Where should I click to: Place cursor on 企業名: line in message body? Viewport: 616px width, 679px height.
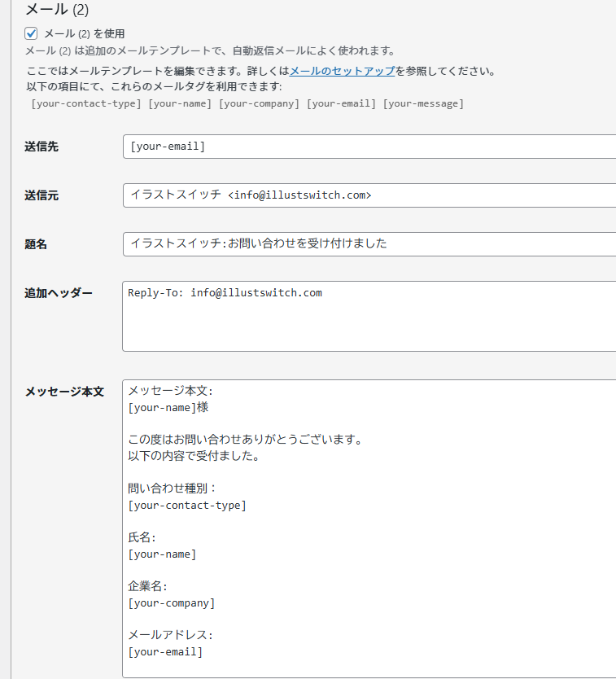tap(147, 586)
